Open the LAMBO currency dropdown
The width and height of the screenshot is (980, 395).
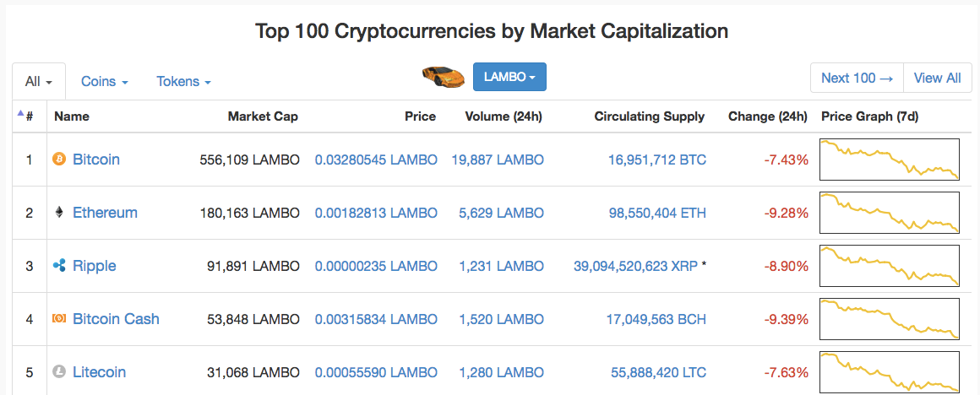click(509, 77)
